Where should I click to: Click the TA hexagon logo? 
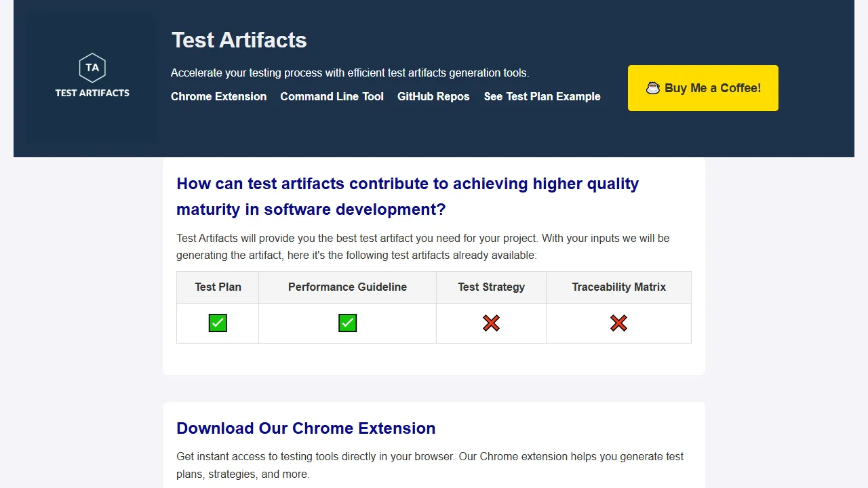92,68
